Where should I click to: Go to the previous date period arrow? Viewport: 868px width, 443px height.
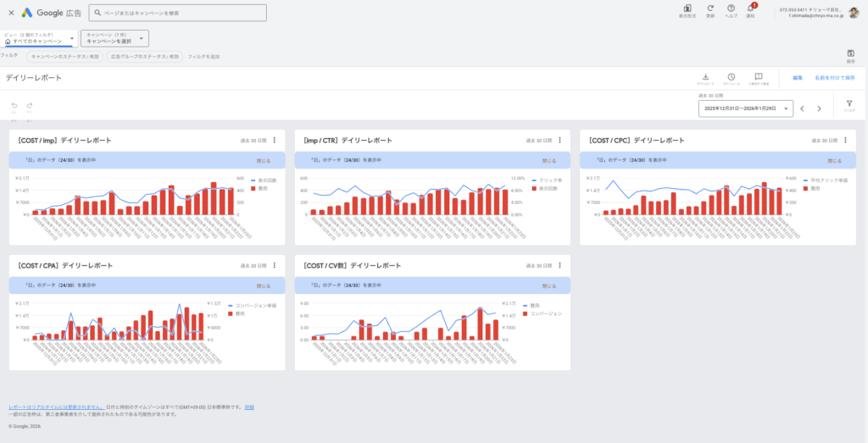[802, 108]
